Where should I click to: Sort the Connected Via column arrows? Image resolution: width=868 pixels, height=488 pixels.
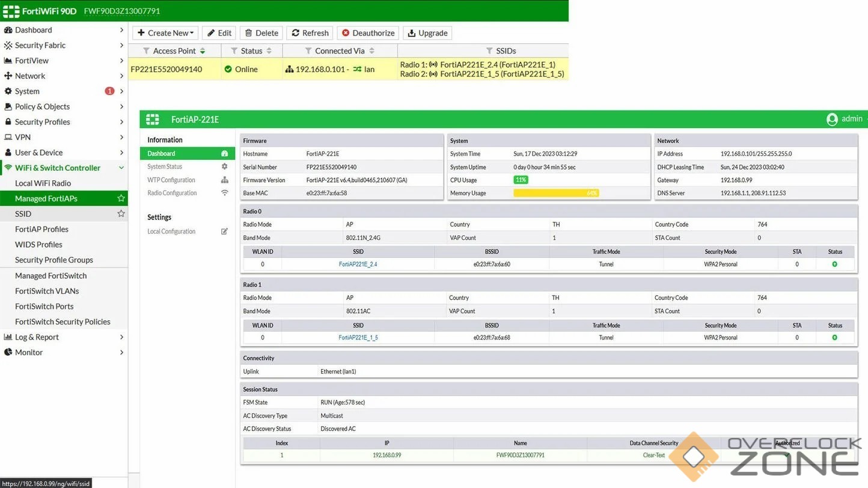[371, 51]
